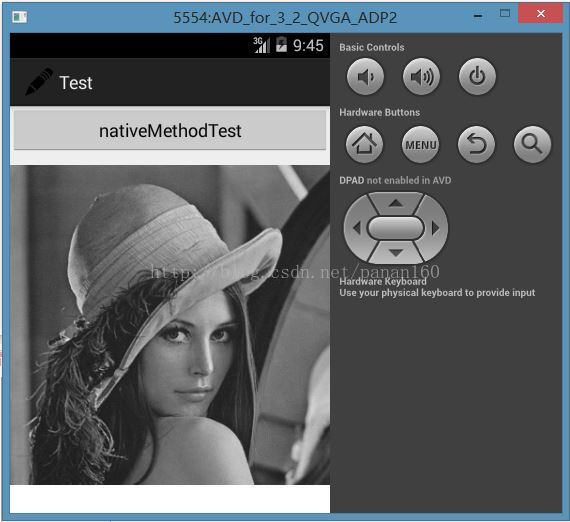Viewport: 570px width, 522px height.
Task: Tap the Home hardware button
Action: (x=364, y=144)
